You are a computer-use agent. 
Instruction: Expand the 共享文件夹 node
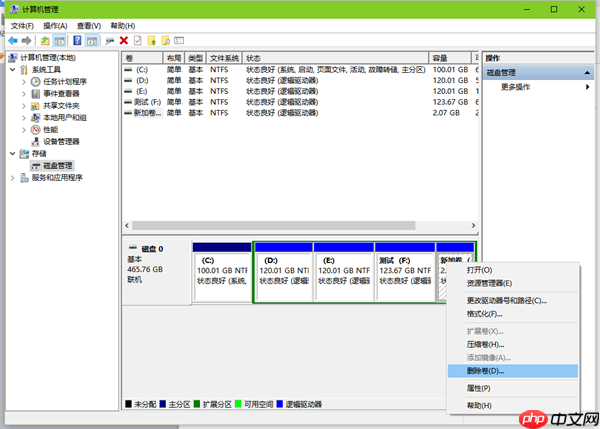[24, 106]
